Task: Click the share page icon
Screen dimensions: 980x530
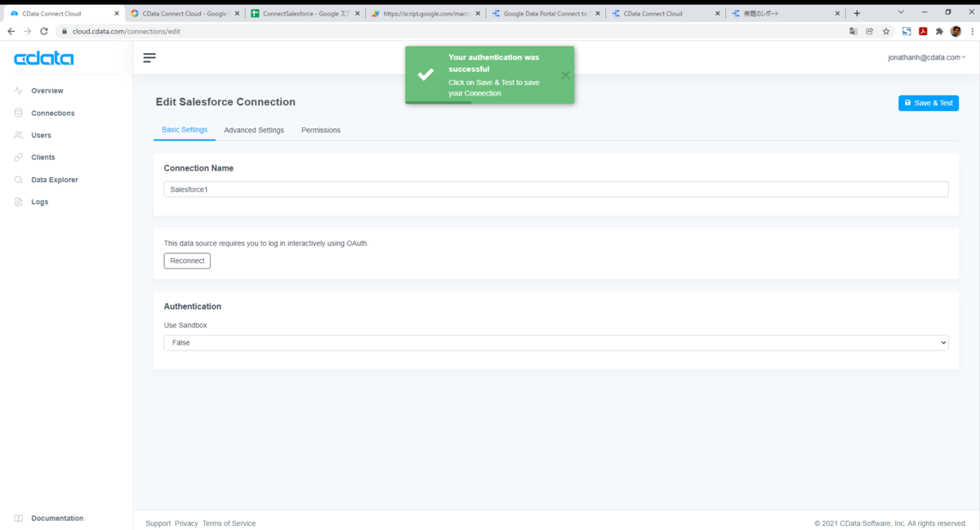Action: coord(870,31)
